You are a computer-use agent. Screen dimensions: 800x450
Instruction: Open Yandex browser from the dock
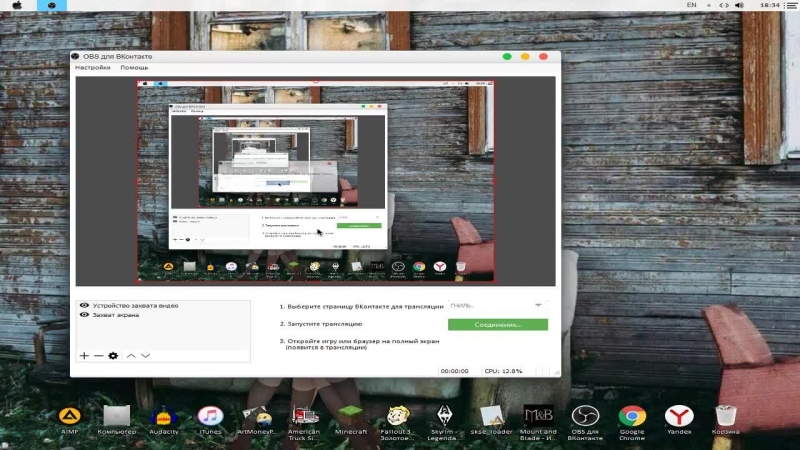click(679, 420)
